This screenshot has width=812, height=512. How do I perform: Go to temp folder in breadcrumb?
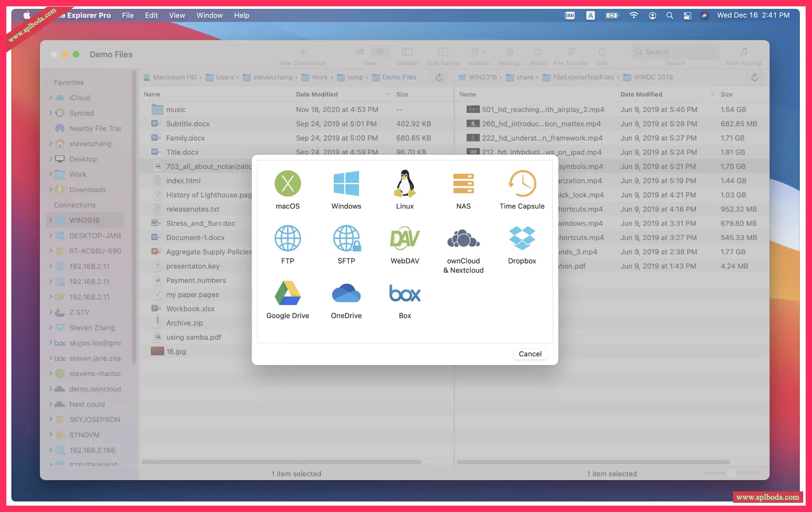click(x=350, y=77)
